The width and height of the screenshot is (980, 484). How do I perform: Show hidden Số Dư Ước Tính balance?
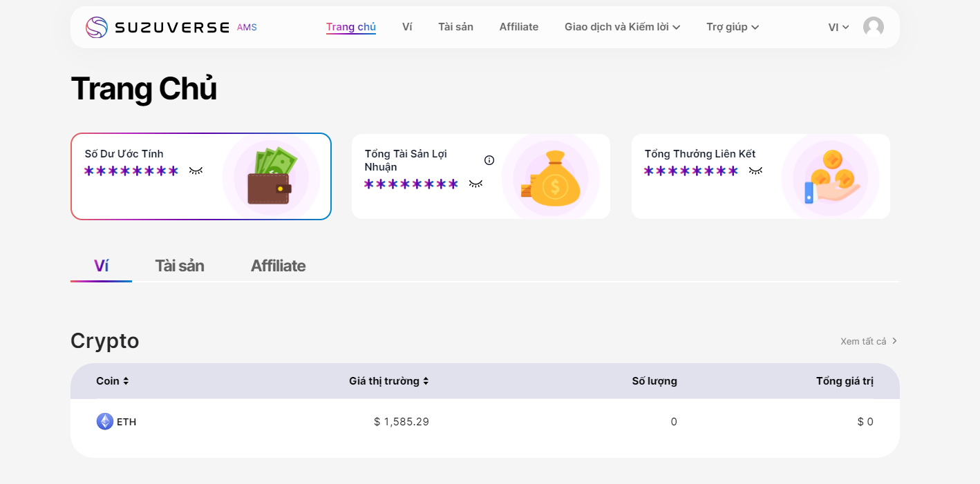click(x=196, y=171)
